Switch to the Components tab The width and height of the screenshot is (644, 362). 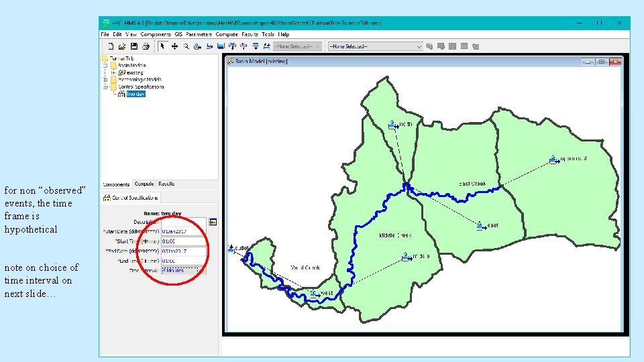116,184
